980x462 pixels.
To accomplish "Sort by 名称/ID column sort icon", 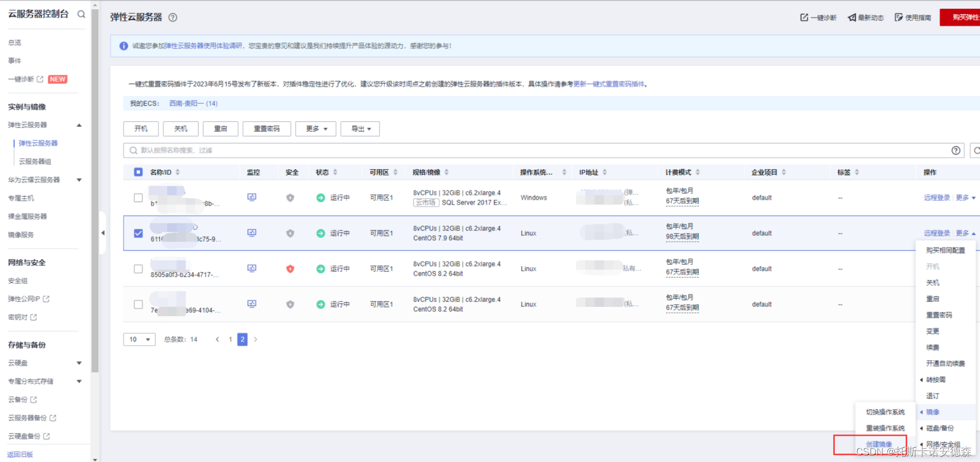I will click(x=177, y=172).
